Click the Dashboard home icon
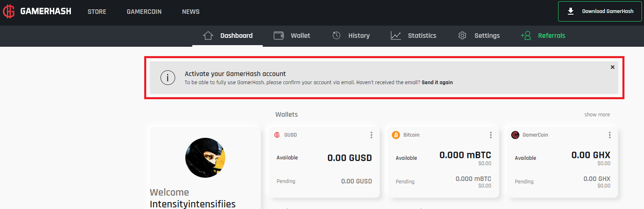The width and height of the screenshot is (644, 209). click(x=208, y=35)
